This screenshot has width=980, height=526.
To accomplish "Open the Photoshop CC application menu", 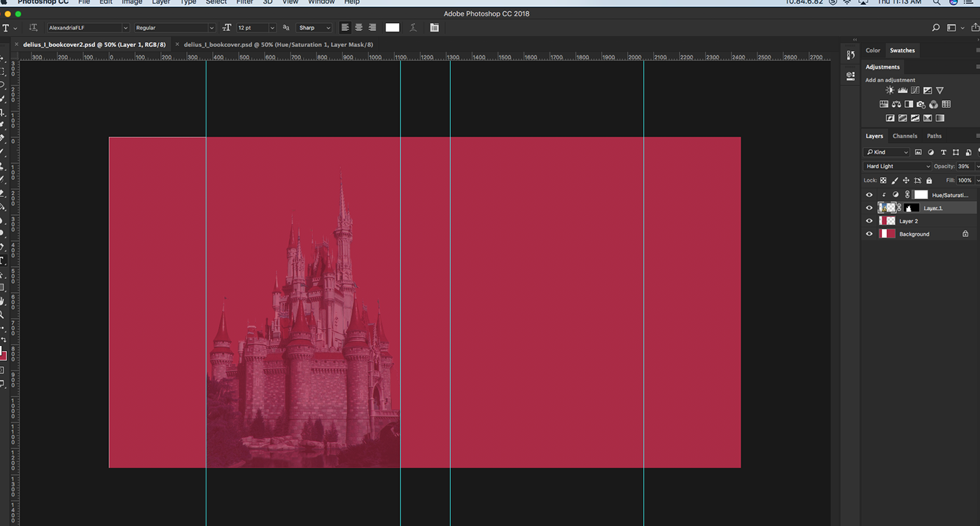I will (43, 2).
